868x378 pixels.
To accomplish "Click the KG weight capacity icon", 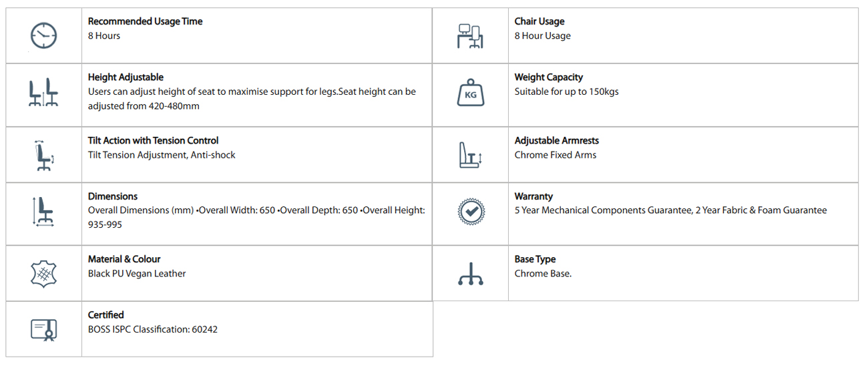I will [x=470, y=93].
